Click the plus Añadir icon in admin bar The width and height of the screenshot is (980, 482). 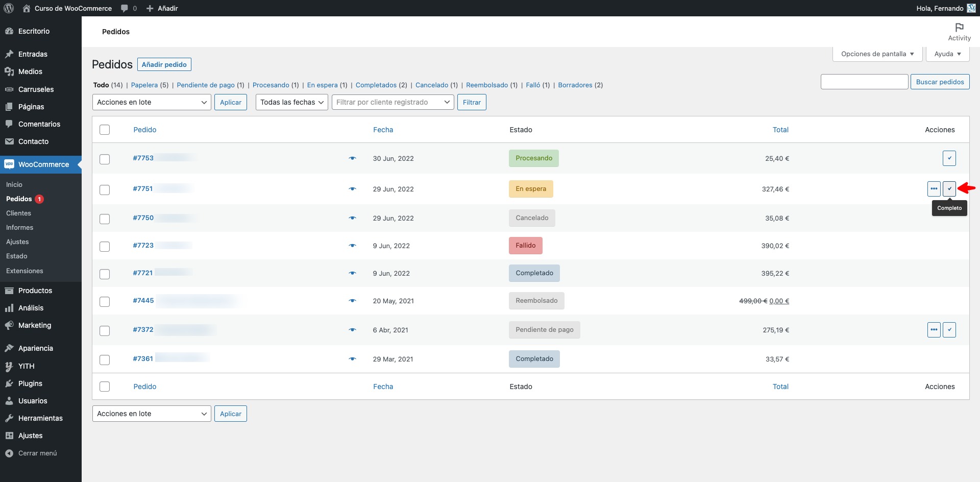[x=150, y=8]
